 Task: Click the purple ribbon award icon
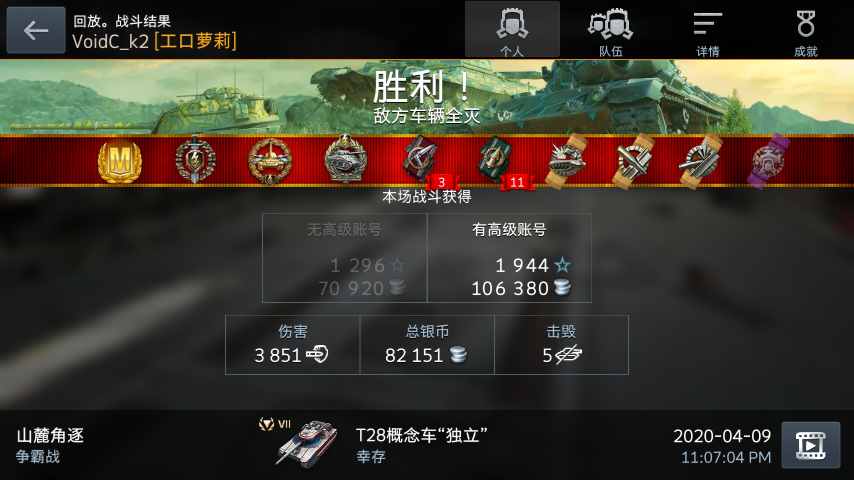(x=768, y=161)
